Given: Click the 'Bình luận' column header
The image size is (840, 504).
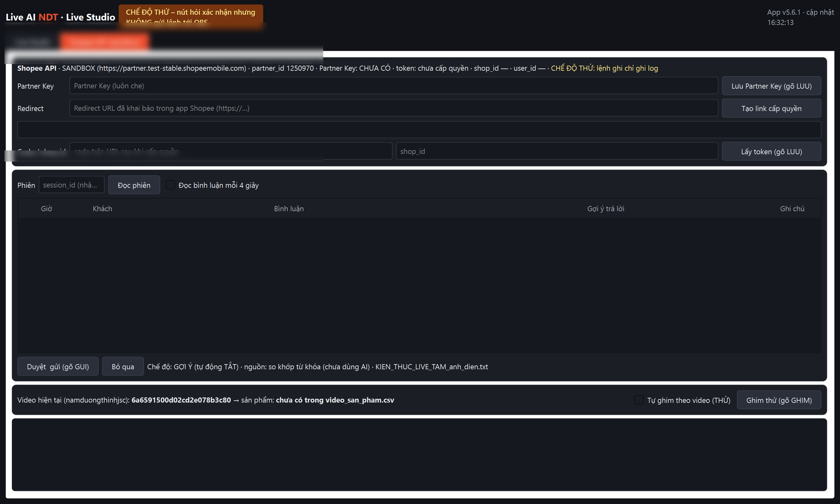Looking at the screenshot, I should [289, 209].
